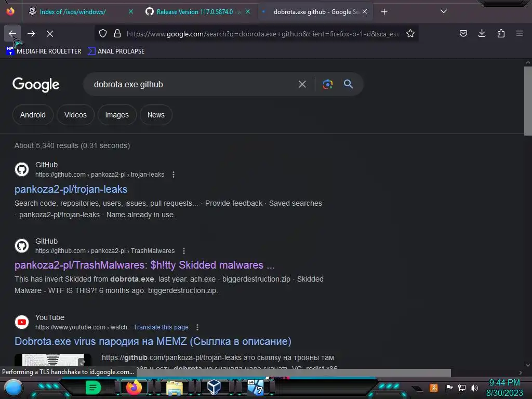The image size is (532, 399).
Task: Open the network tray icon
Action: (x=462, y=388)
